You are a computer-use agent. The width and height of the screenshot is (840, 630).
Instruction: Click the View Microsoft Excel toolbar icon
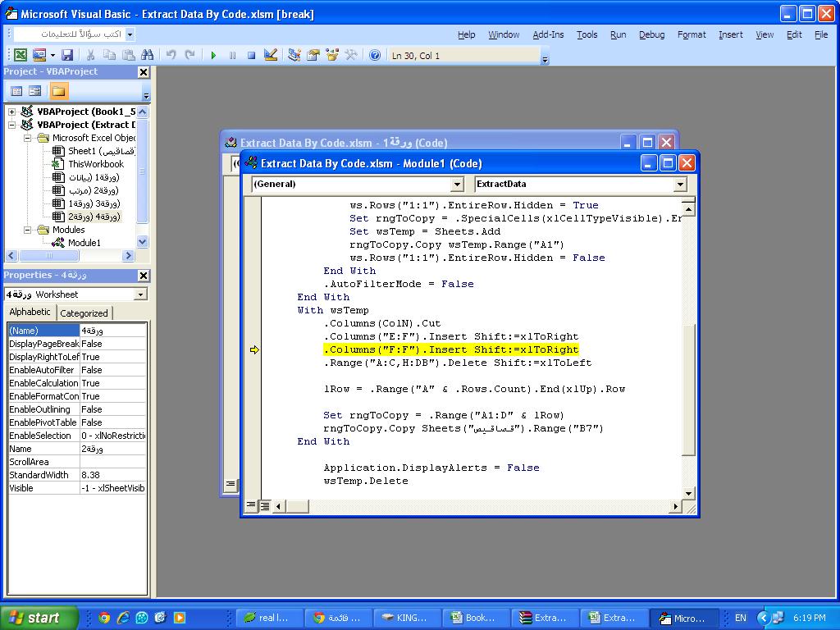coord(21,55)
